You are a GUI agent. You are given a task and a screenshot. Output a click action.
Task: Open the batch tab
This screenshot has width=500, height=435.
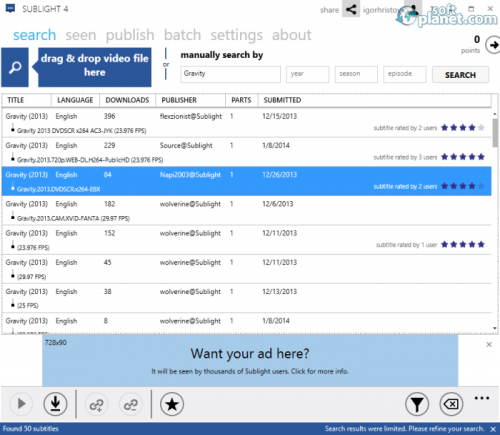pos(182,35)
